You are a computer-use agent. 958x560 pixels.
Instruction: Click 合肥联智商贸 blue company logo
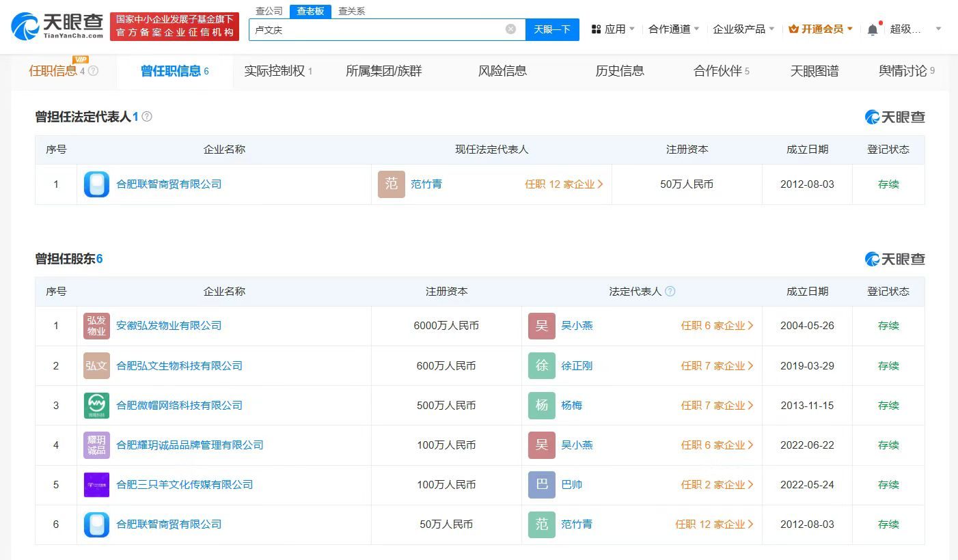[96, 184]
